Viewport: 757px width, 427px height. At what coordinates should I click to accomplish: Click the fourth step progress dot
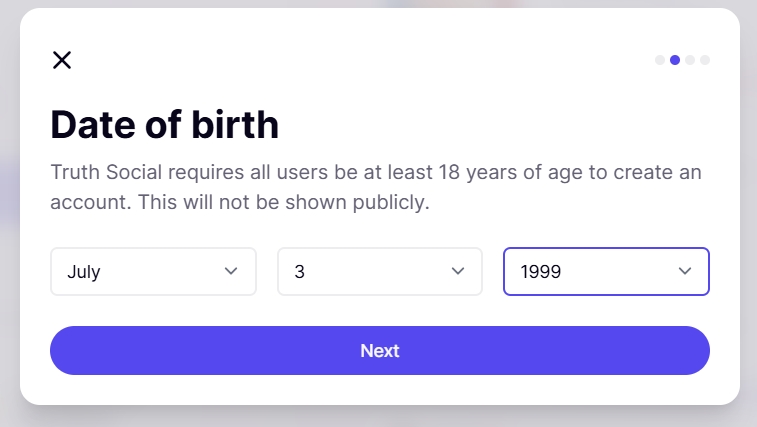(x=705, y=60)
